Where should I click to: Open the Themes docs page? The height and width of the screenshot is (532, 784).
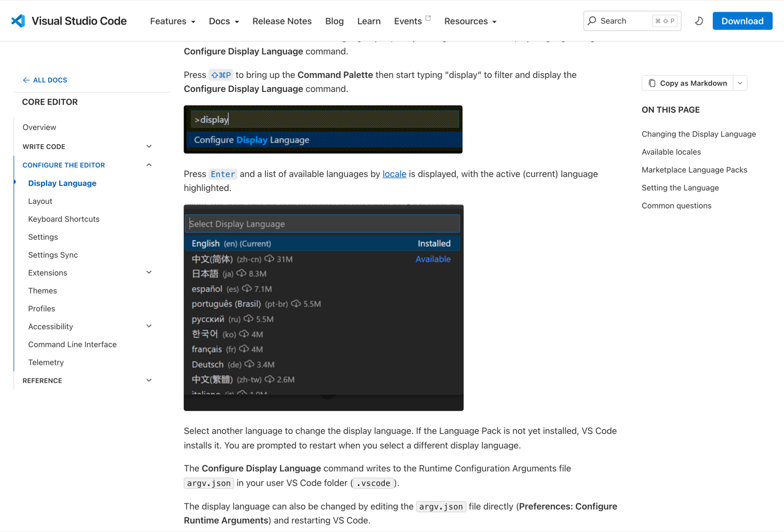coord(42,291)
